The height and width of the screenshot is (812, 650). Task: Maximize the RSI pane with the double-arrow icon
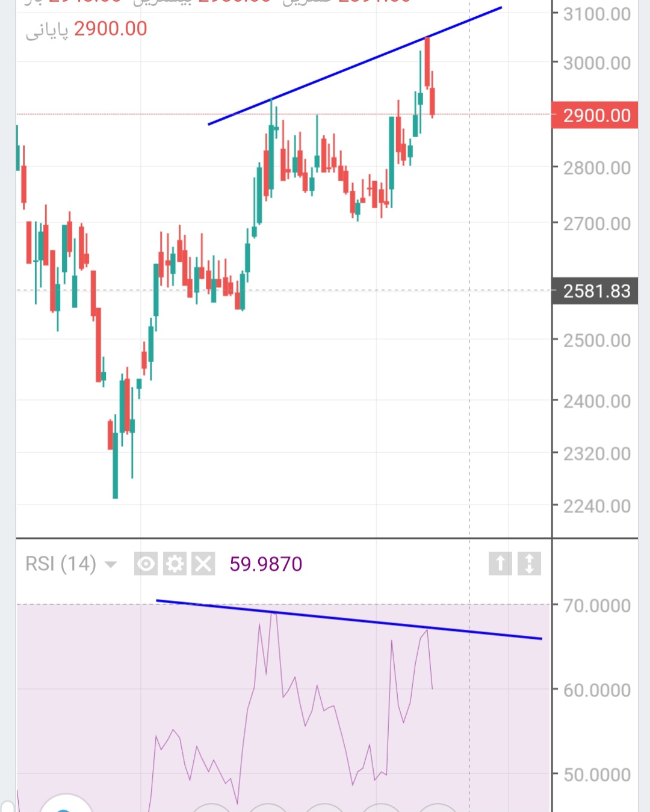[x=529, y=564]
